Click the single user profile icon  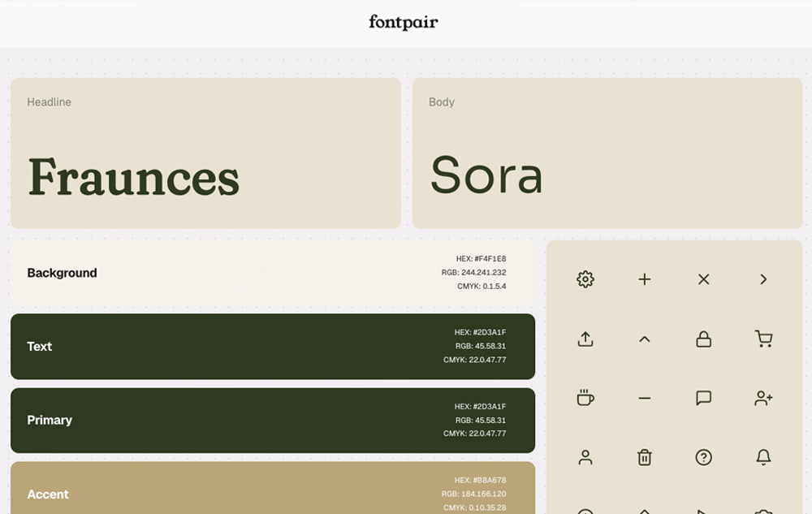585,457
